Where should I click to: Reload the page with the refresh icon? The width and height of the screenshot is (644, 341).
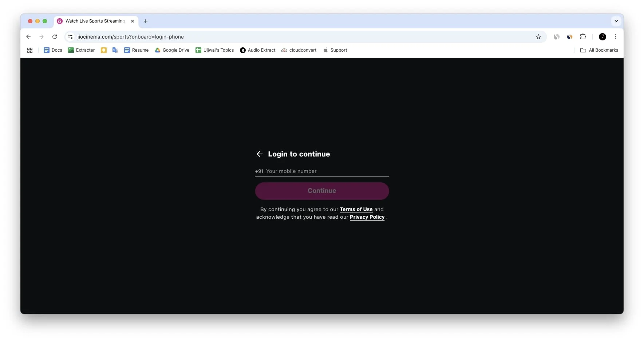click(x=55, y=37)
